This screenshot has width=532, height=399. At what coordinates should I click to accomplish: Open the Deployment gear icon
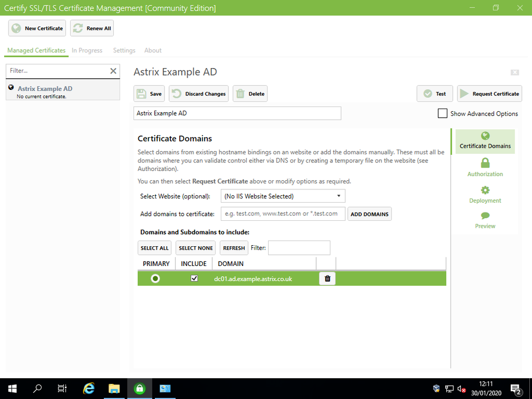point(485,189)
